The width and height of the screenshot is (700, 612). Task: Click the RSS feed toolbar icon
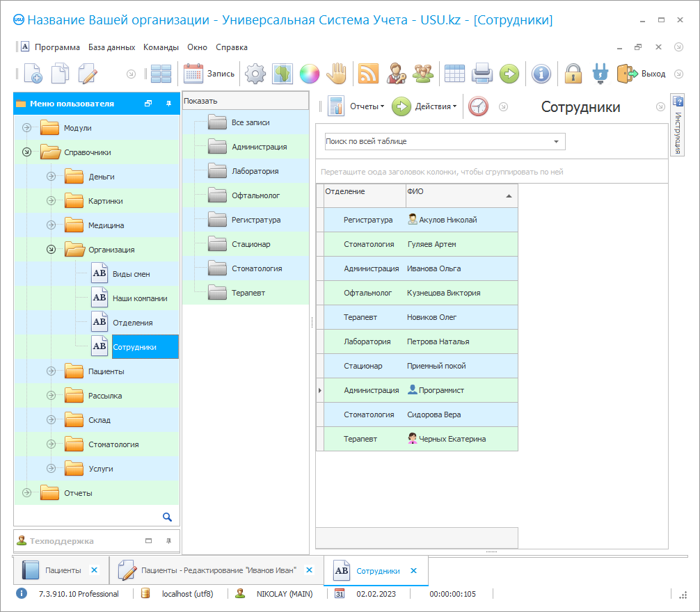point(367,74)
